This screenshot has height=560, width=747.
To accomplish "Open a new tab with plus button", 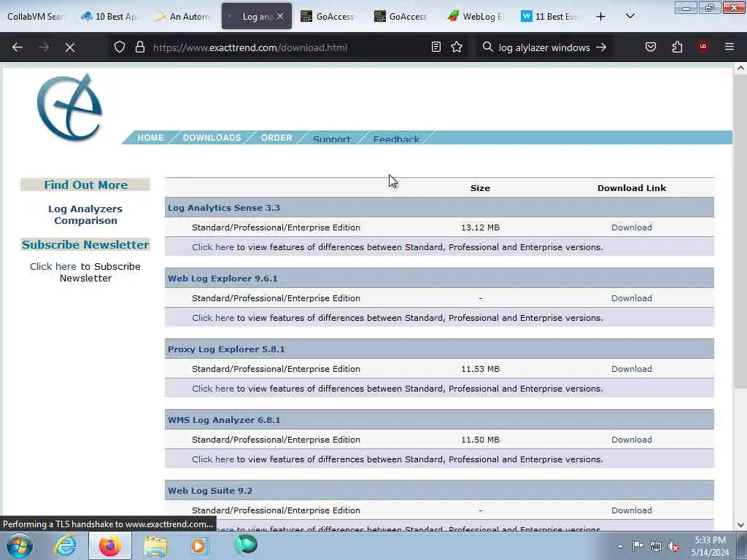I will point(601,17).
